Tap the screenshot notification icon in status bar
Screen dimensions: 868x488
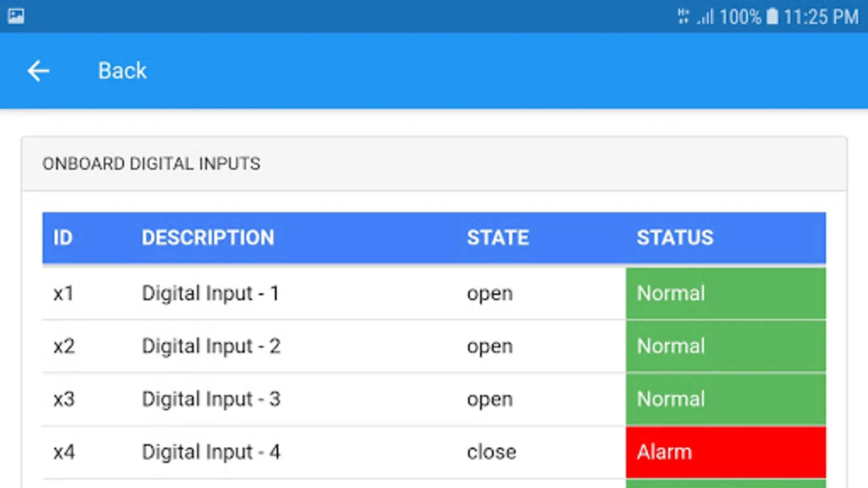click(x=16, y=15)
